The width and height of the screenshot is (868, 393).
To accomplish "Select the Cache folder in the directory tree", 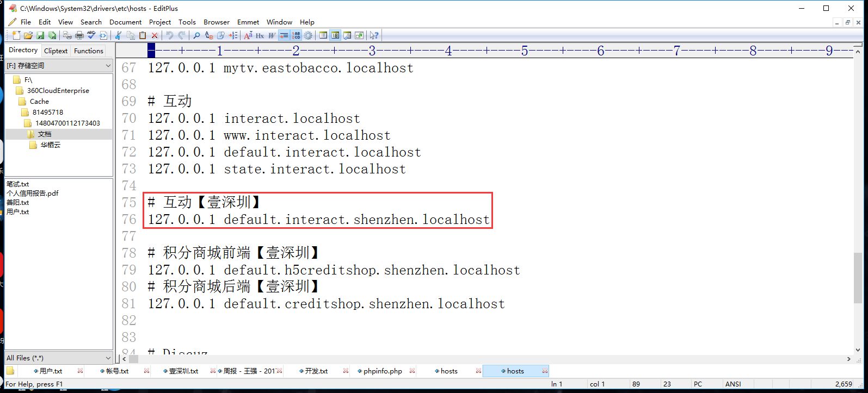I will pyautogui.click(x=39, y=102).
